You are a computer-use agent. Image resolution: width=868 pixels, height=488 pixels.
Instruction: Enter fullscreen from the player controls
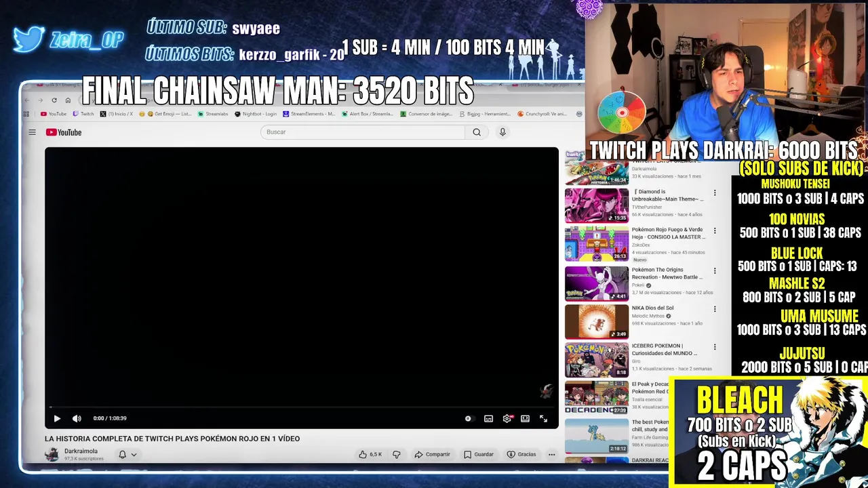click(x=543, y=419)
